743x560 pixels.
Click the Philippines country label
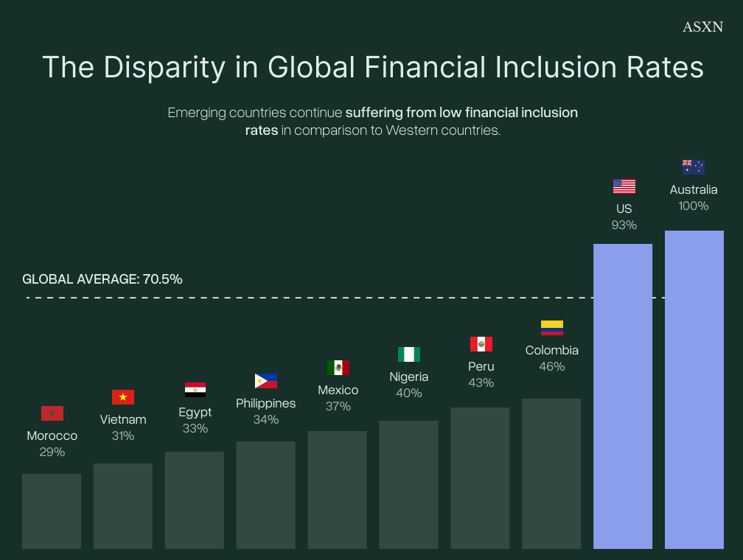[266, 404]
